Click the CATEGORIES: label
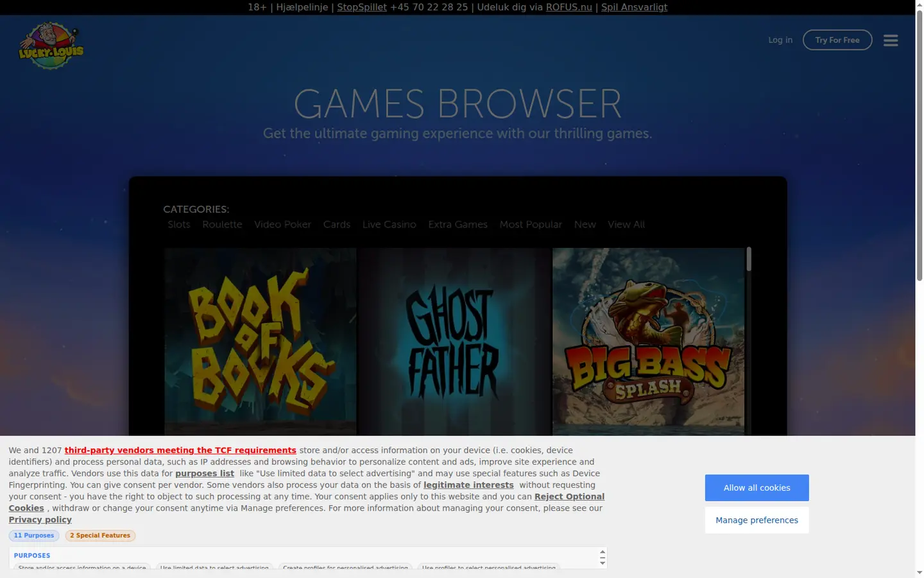 click(x=196, y=209)
